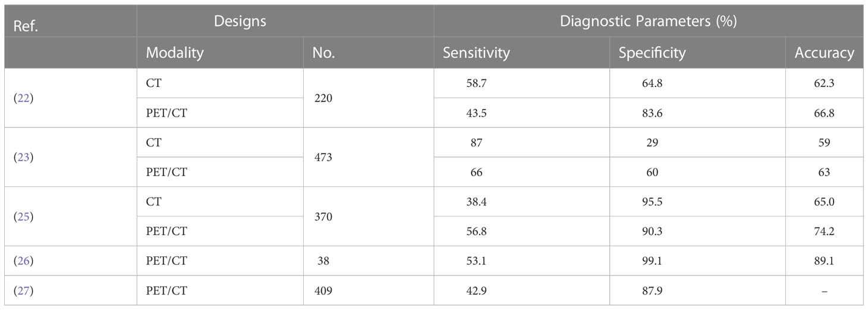This screenshot has width=868, height=310.
Task: Open reference link 27
Action: [x=23, y=290]
